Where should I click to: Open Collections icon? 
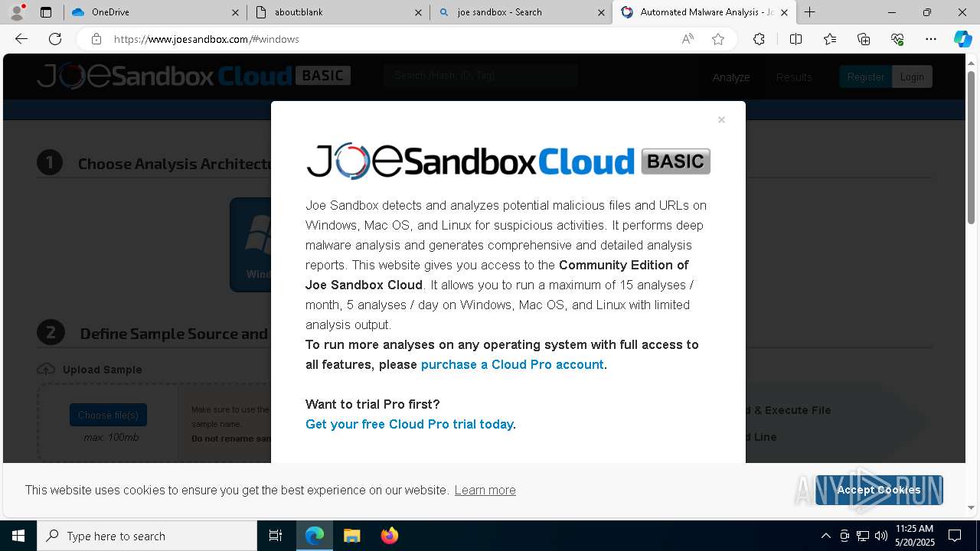[864, 39]
